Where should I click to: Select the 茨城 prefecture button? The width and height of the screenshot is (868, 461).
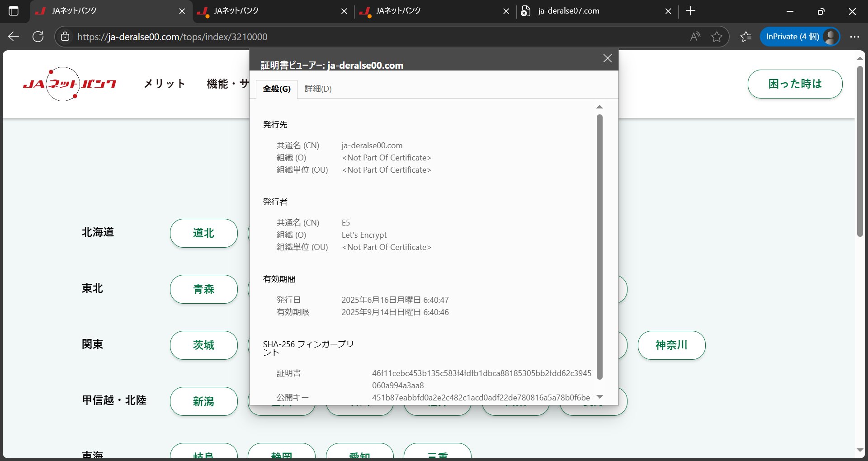coord(204,345)
